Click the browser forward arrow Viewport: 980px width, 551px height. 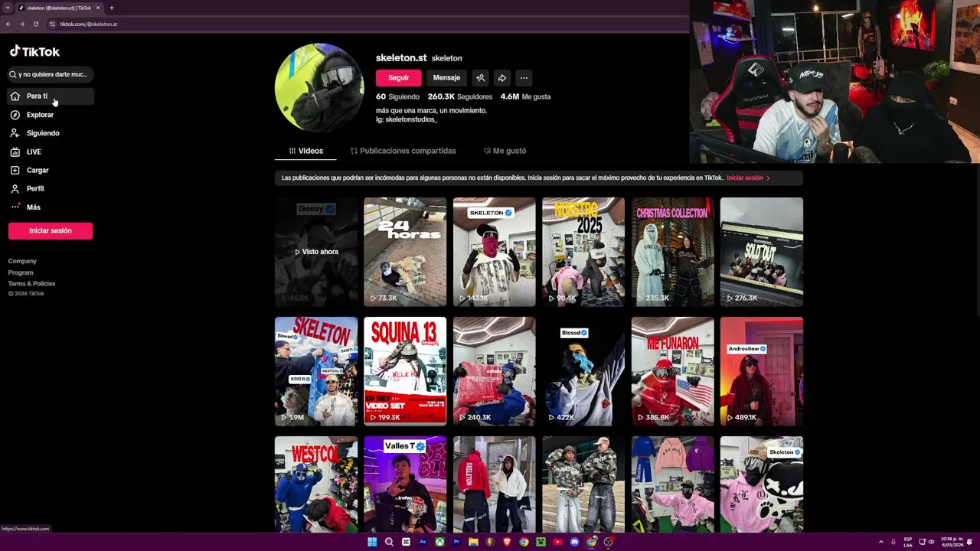(x=21, y=24)
